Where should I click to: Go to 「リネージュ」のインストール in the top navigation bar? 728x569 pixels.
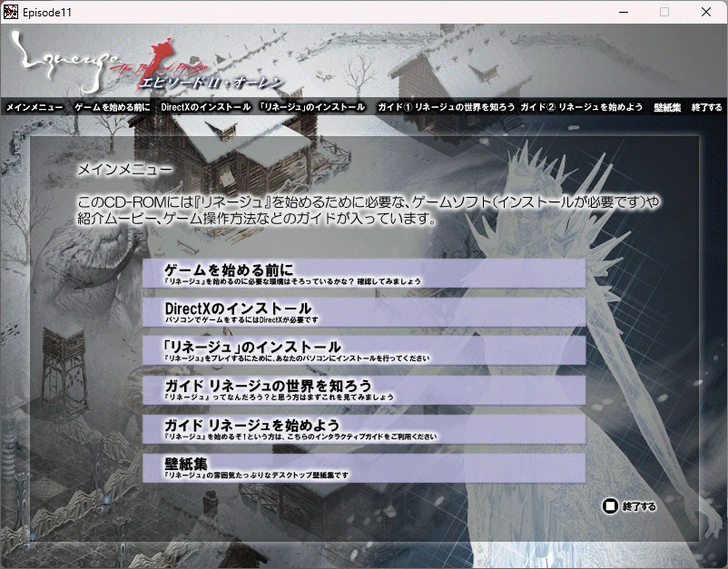312,107
